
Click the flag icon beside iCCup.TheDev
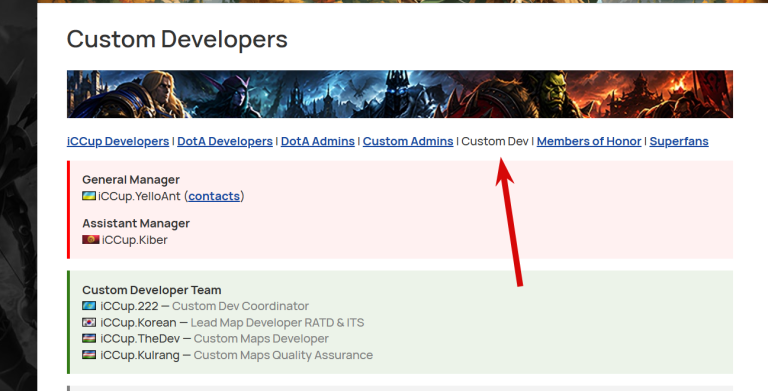pyautogui.click(x=89, y=338)
